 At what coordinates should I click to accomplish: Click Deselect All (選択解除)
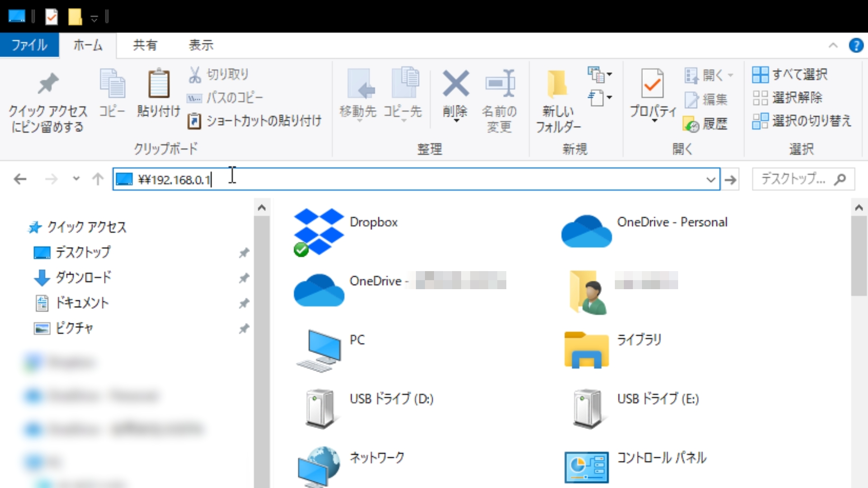pos(788,98)
